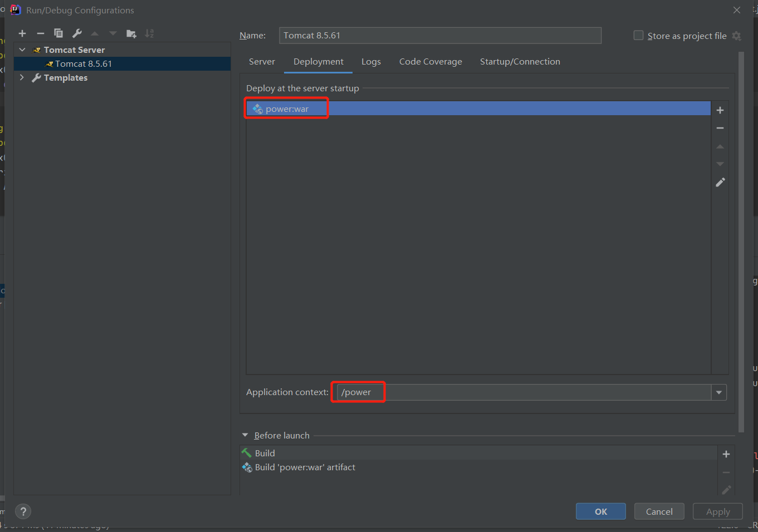Click the Cancel button
The height and width of the screenshot is (532, 758).
coord(659,511)
